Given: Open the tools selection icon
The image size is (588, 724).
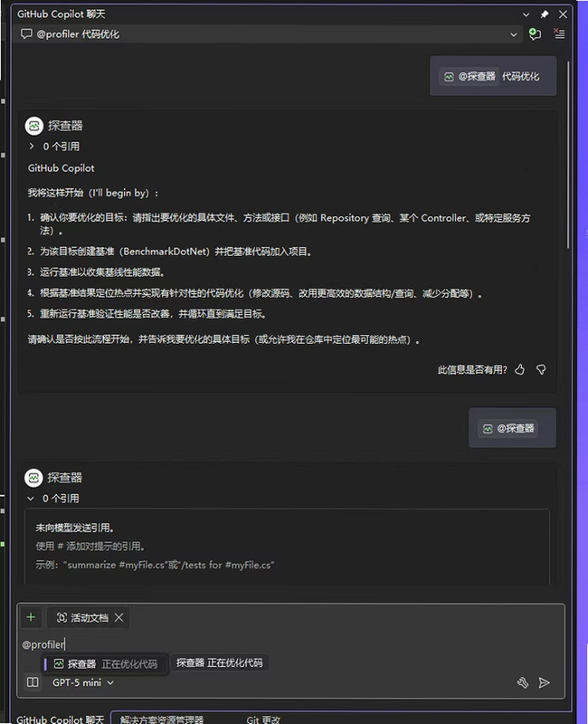Looking at the screenshot, I should [523, 682].
